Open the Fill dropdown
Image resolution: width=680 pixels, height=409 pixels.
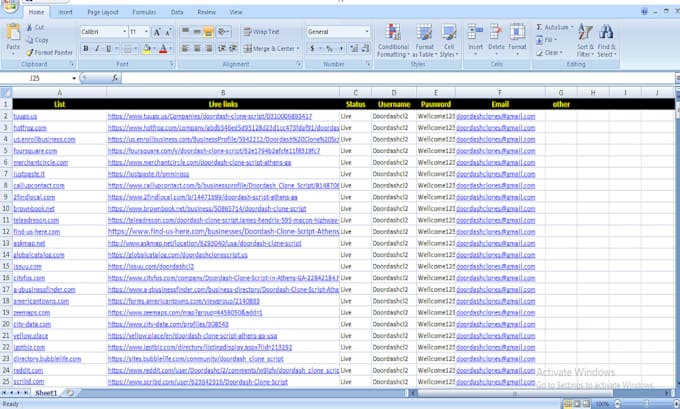546,40
